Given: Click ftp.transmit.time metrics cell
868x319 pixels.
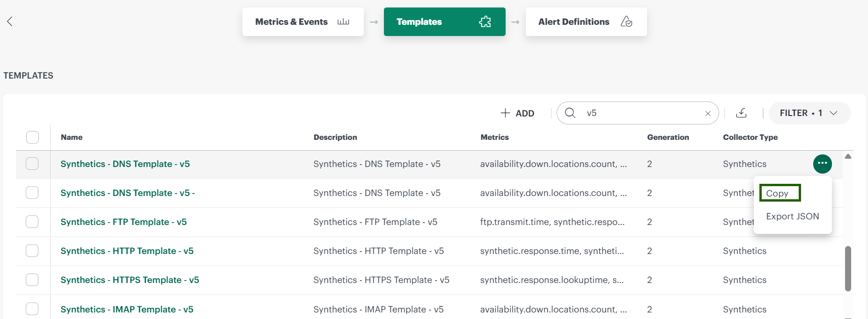Looking at the screenshot, I should click(x=552, y=222).
